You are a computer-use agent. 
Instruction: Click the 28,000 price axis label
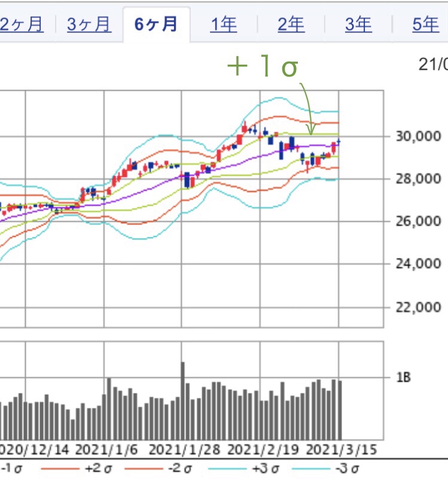tap(418, 179)
